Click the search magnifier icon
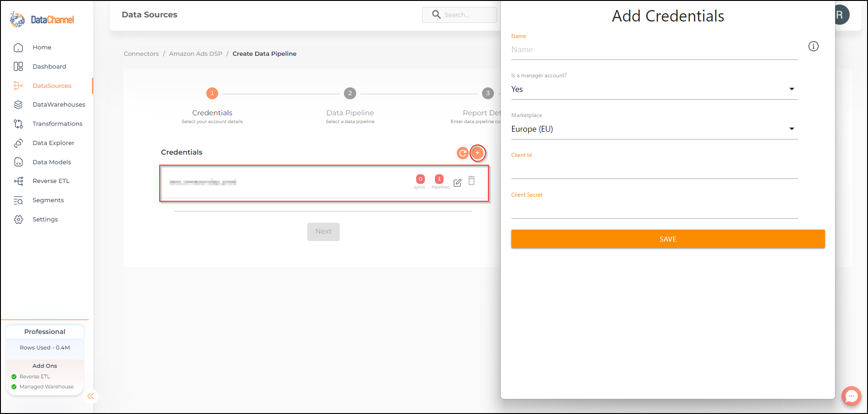 tap(436, 15)
